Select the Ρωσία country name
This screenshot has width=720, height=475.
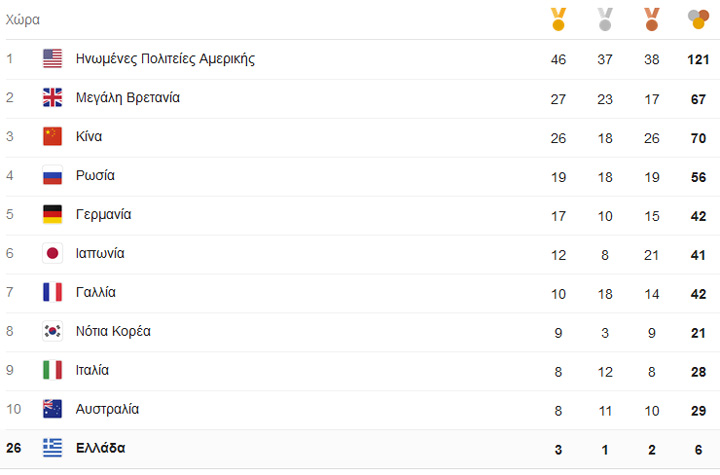[95, 176]
